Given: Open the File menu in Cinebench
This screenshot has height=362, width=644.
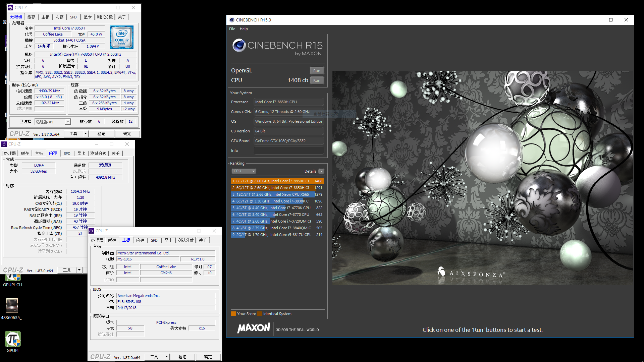Looking at the screenshot, I should [x=232, y=29].
